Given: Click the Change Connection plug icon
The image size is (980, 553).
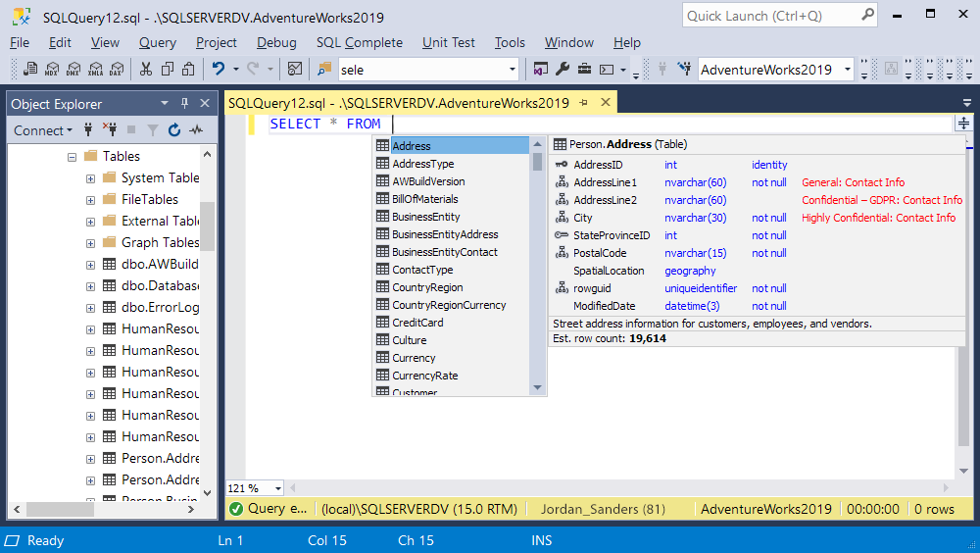Looking at the screenshot, I should 685,69.
